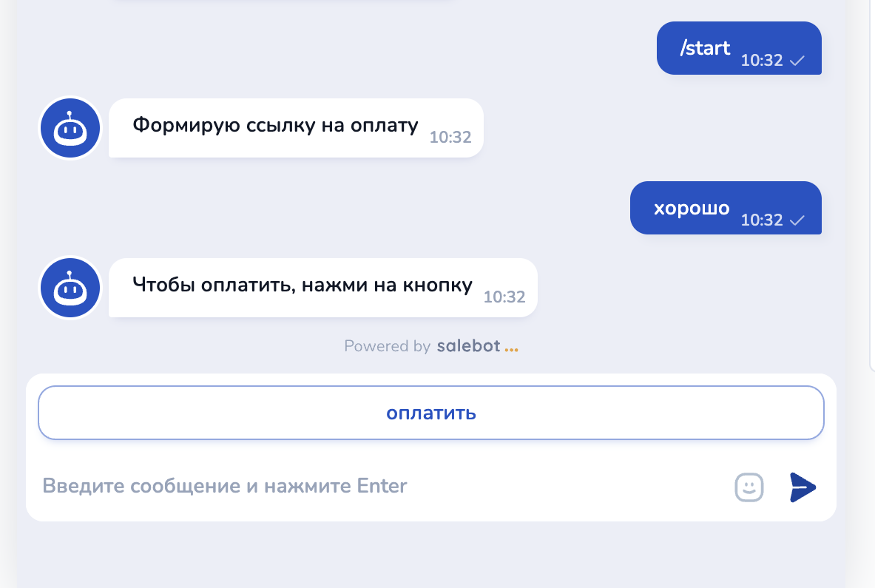875x588 pixels.
Task: Click the "Powered by" label text
Action: [x=387, y=346]
